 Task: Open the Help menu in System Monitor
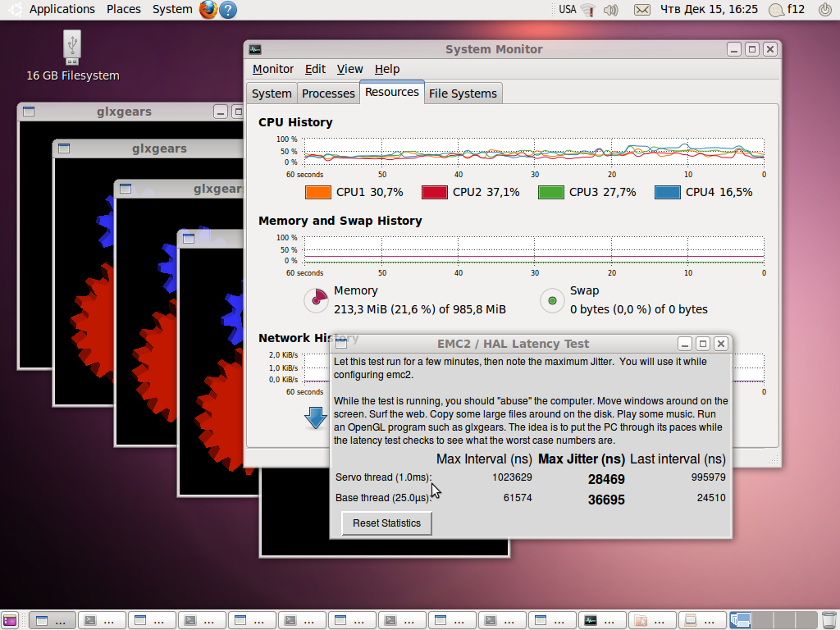coord(387,69)
